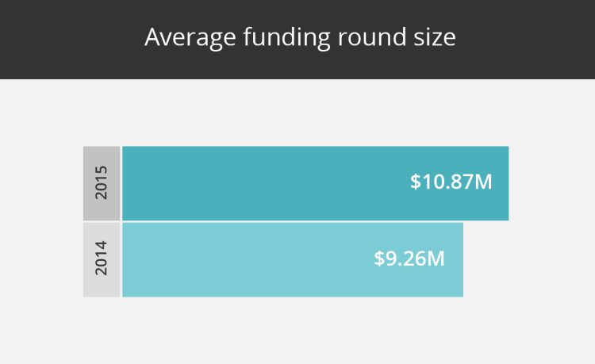Click the digits 9.26 on the 2014 bar

405,259
